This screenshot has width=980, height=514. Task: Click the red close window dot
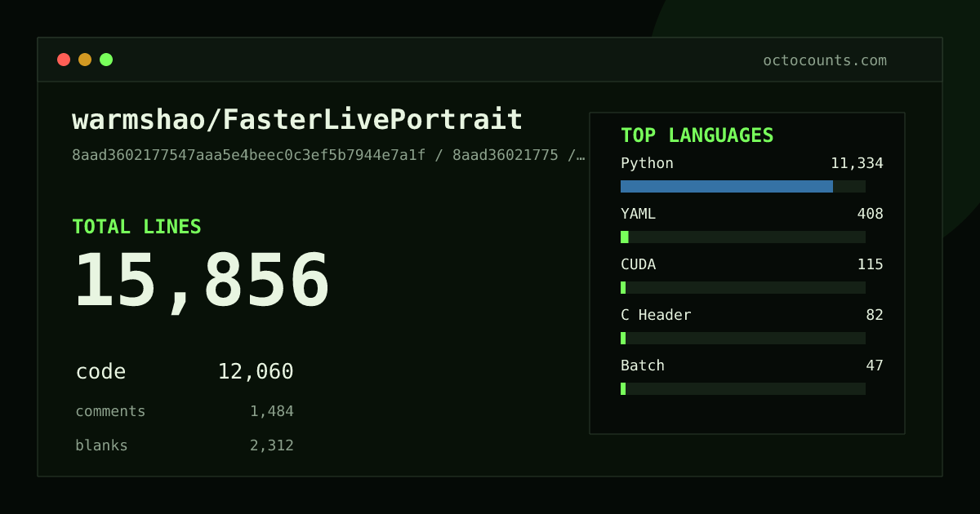[64, 60]
